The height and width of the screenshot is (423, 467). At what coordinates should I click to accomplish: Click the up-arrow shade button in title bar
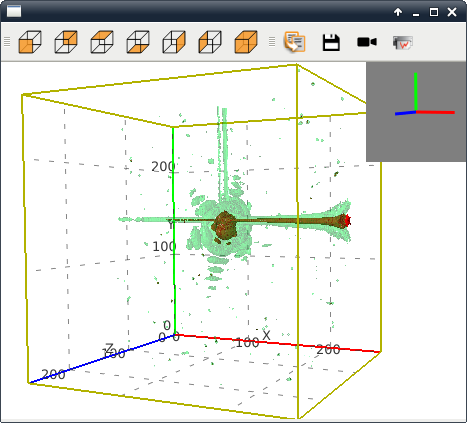398,12
